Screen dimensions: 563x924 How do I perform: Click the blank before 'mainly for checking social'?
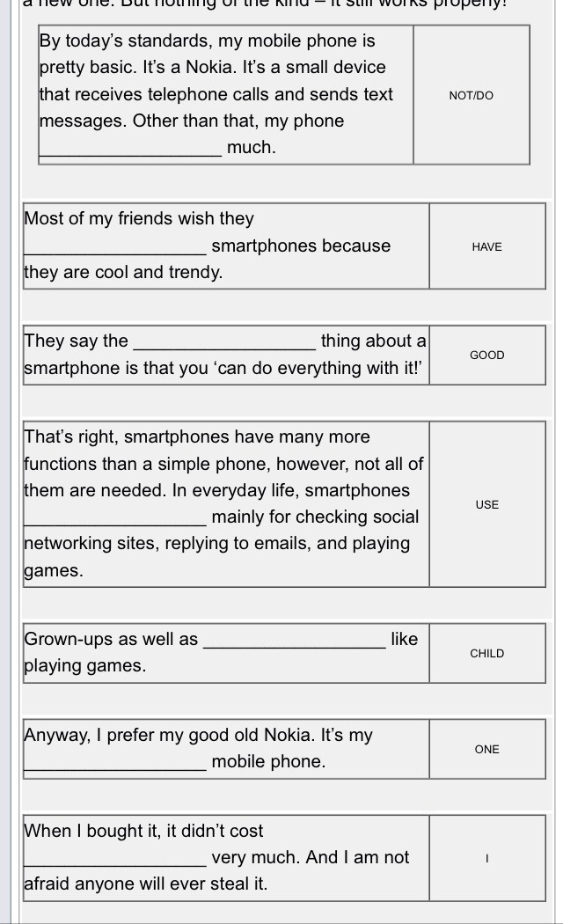115,517
